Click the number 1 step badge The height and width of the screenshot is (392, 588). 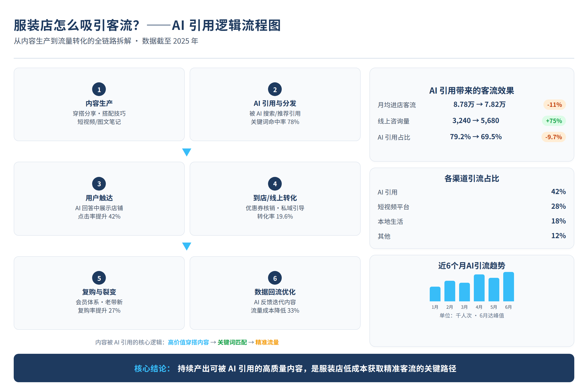click(99, 89)
